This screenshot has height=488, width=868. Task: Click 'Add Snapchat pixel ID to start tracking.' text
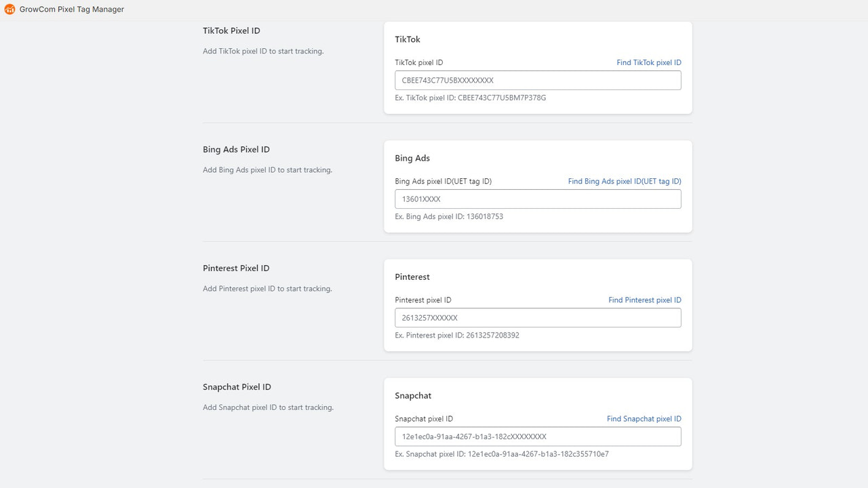coord(268,407)
